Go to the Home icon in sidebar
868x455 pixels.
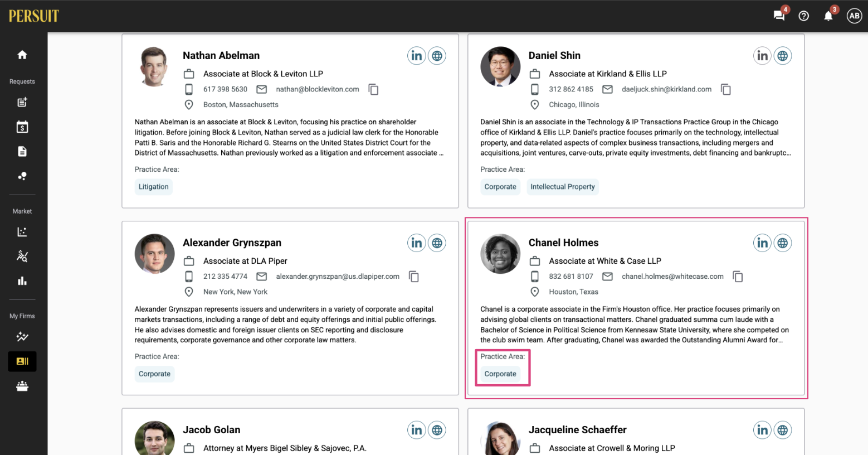point(22,55)
